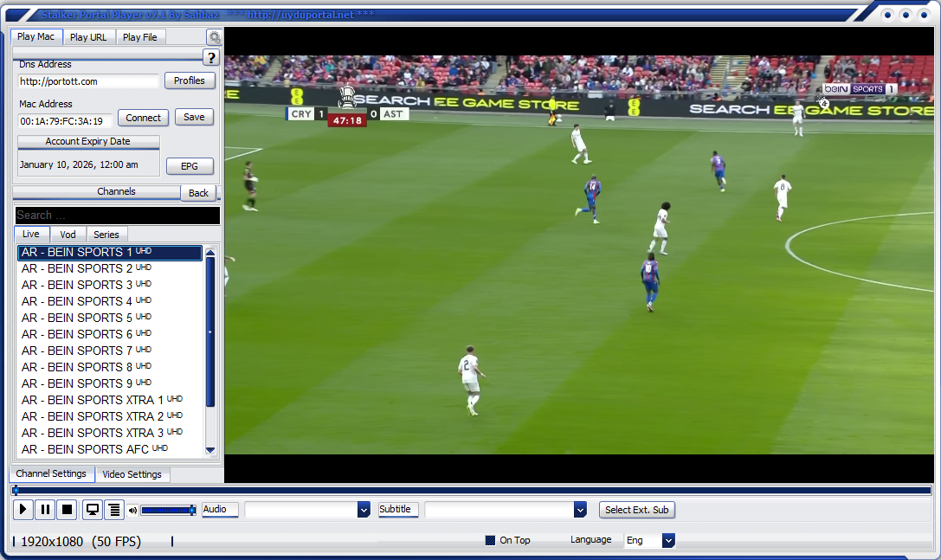941x560 pixels.
Task: Click the channel list scroll down arrow
Action: [x=210, y=449]
